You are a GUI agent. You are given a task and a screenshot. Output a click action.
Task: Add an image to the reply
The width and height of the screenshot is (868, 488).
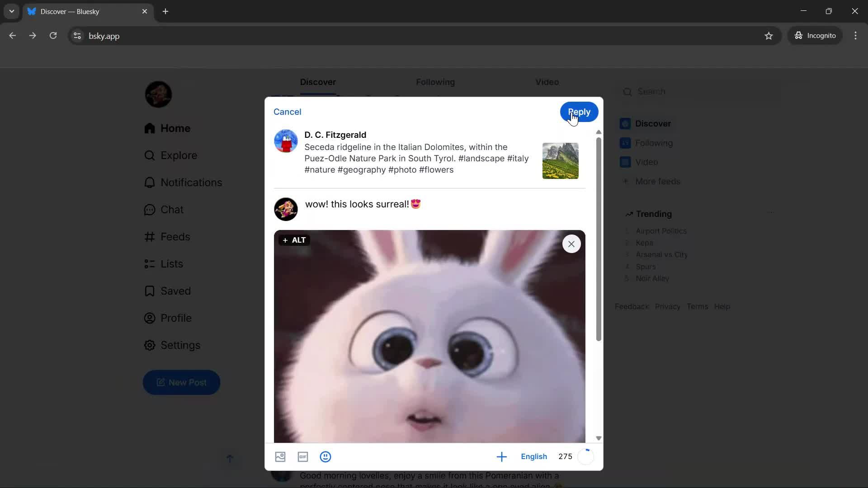280,457
